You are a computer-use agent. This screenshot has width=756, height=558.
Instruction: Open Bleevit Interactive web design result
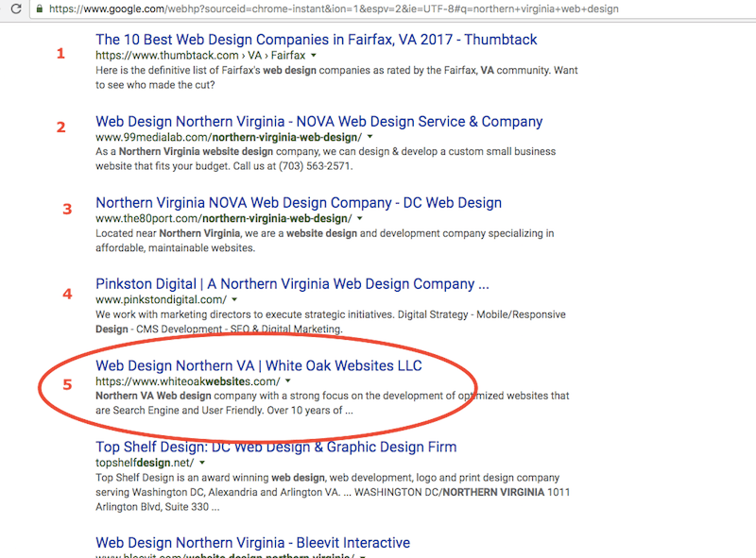point(252,543)
